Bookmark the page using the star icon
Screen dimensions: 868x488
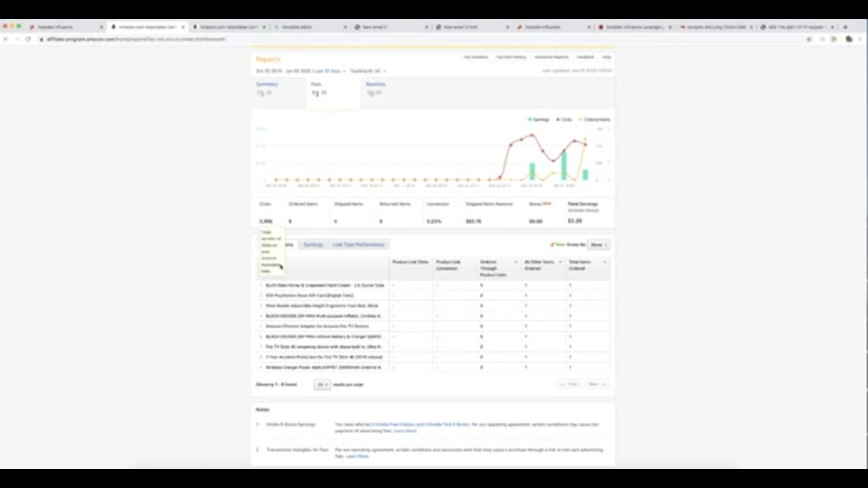coord(808,39)
